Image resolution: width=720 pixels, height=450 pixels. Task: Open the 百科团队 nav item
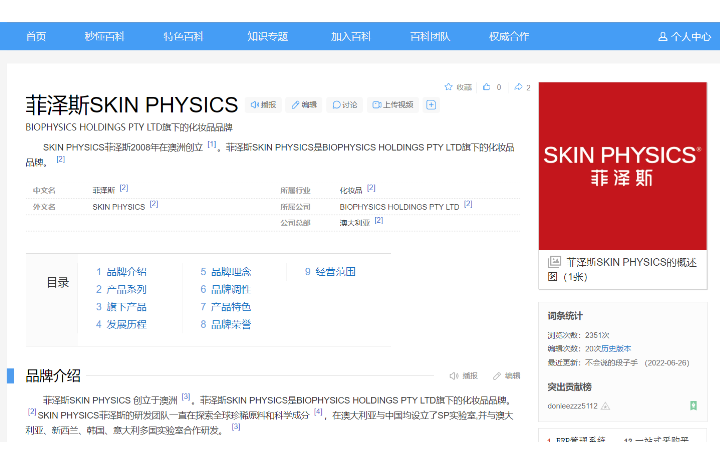(x=430, y=36)
